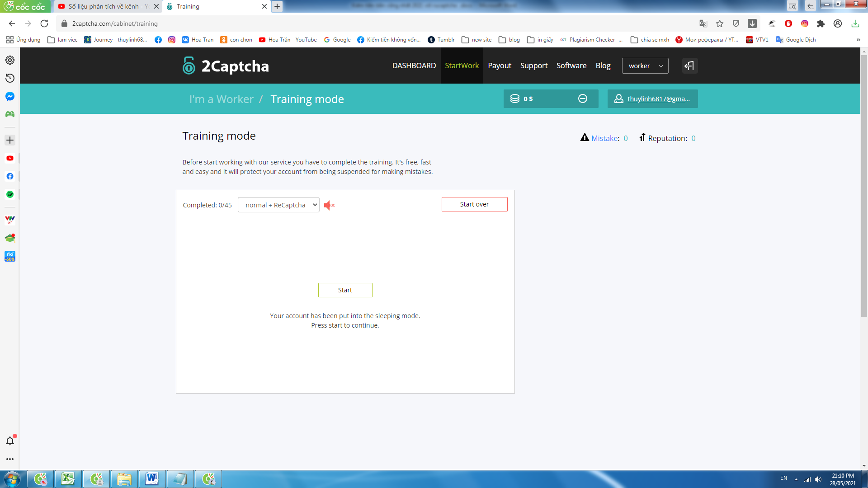Image resolution: width=868 pixels, height=488 pixels.
Task: Open the Mistake link
Action: (x=605, y=138)
